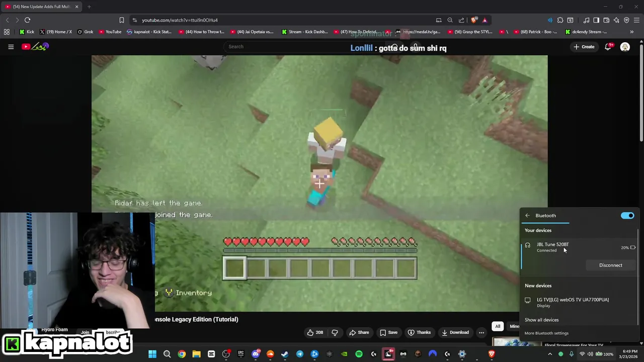Click the Share button under video
This screenshot has width=644, height=362.
pyautogui.click(x=359, y=332)
